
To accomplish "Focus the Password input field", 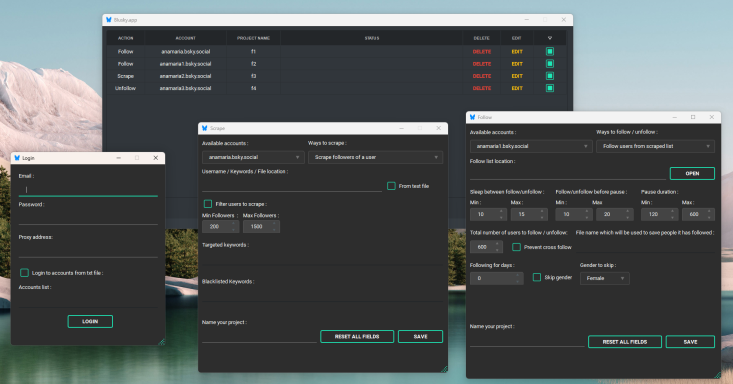I will coord(88,218).
